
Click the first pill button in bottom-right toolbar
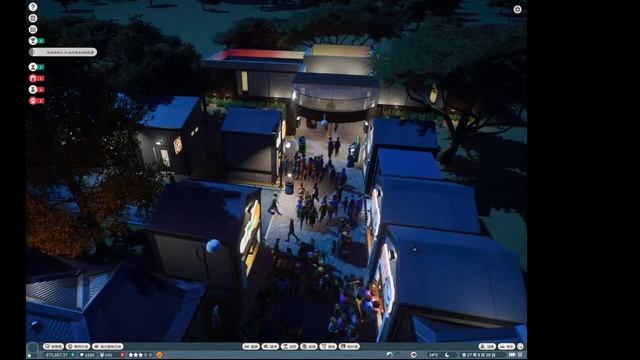(x=487, y=347)
